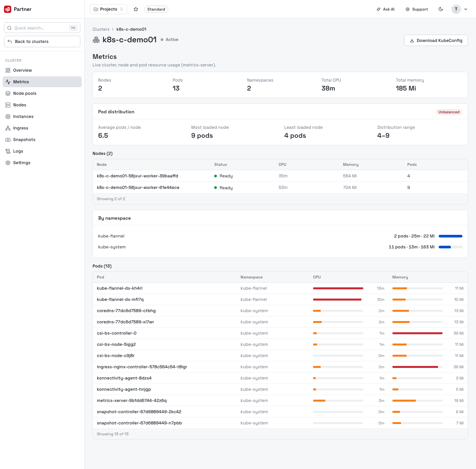Select pod csi-bs-node-5qjg2

(x=280, y=344)
